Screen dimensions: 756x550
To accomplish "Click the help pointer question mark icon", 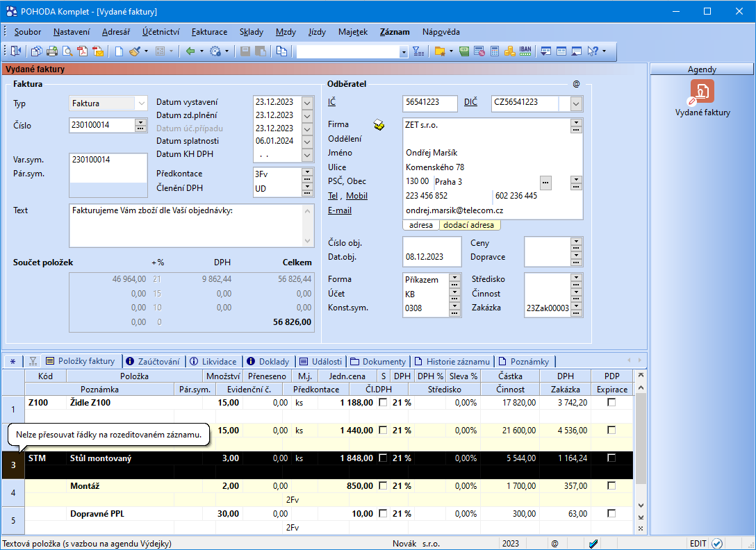I will pyautogui.click(x=593, y=51).
